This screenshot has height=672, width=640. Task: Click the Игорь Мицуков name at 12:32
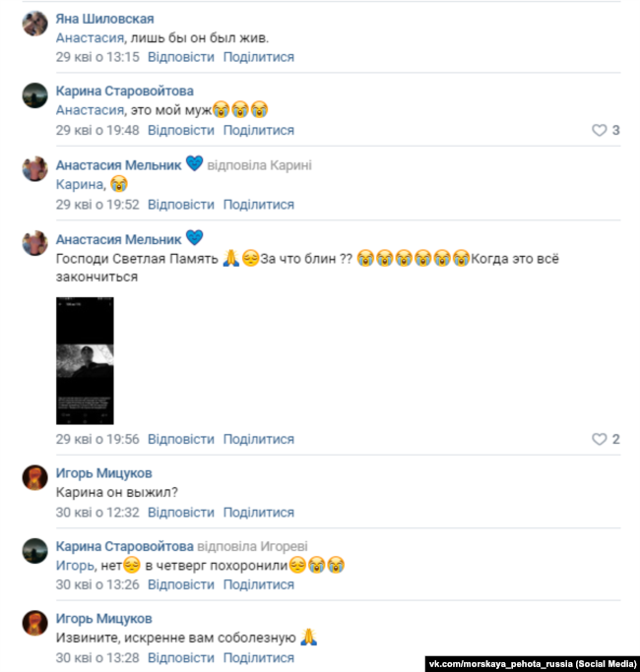point(103,473)
